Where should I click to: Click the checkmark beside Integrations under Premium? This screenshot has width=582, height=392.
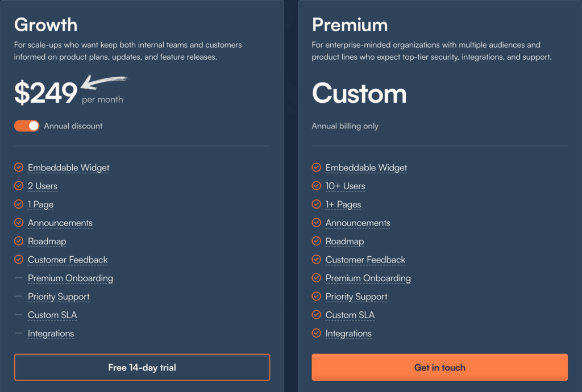pos(316,333)
